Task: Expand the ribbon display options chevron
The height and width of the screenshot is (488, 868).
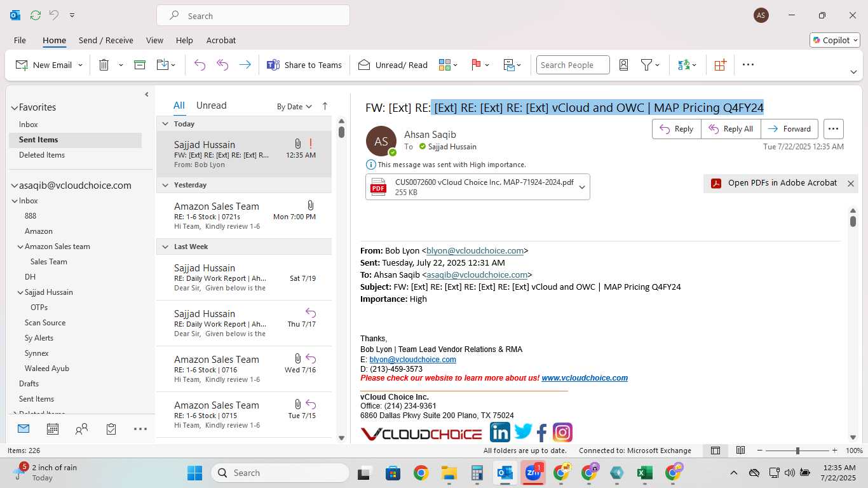Action: (x=853, y=72)
